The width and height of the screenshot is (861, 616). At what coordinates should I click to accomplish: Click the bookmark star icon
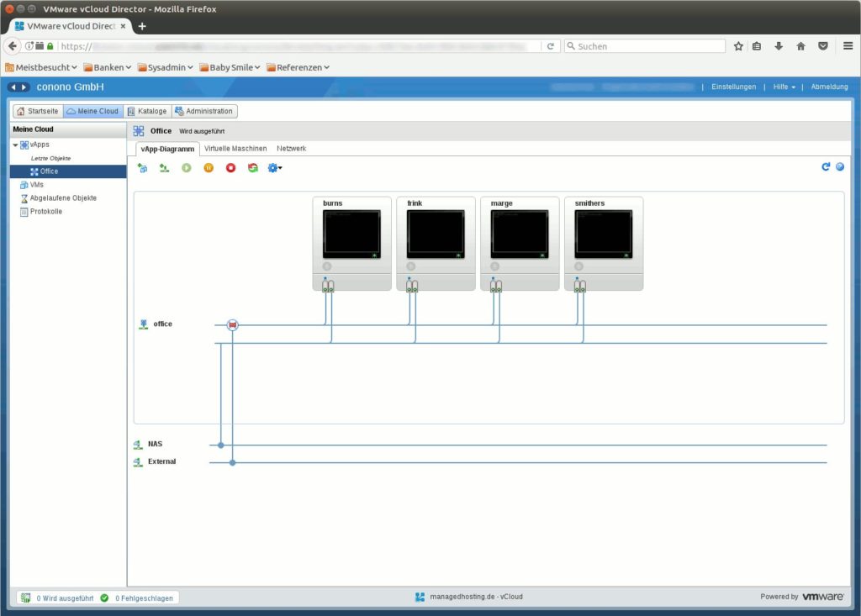coord(738,46)
